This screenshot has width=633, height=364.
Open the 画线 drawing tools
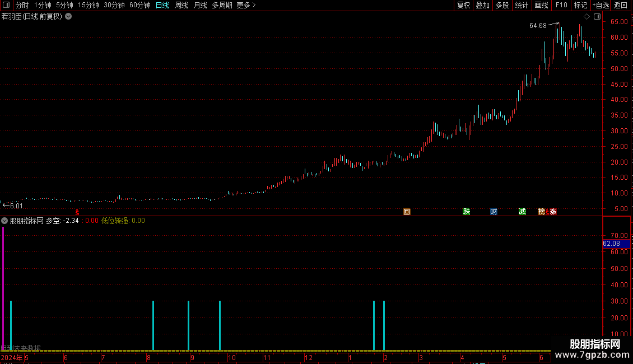pyautogui.click(x=541, y=5)
